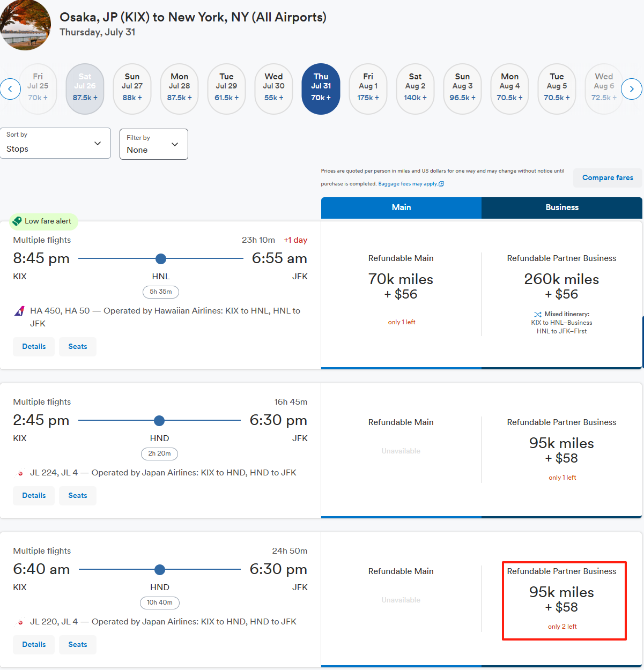Select Wed Aug 6 date
The height and width of the screenshot is (670, 644).
[604, 89]
